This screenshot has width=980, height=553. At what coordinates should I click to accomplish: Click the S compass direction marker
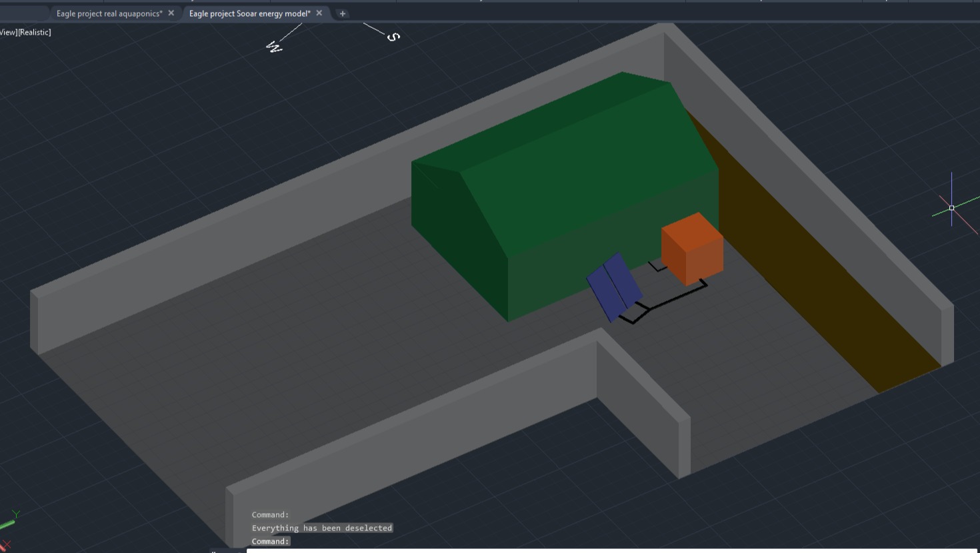coord(393,37)
